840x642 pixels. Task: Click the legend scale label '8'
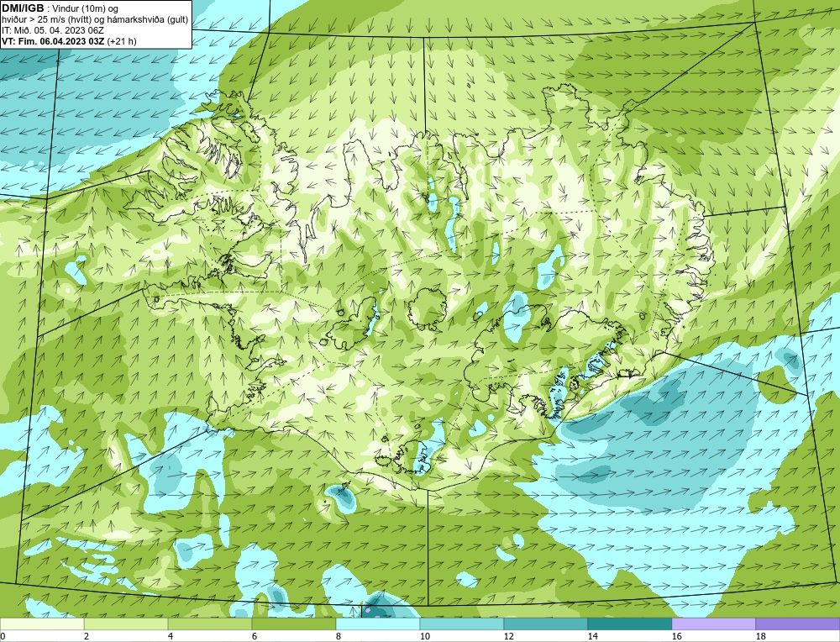point(339,636)
